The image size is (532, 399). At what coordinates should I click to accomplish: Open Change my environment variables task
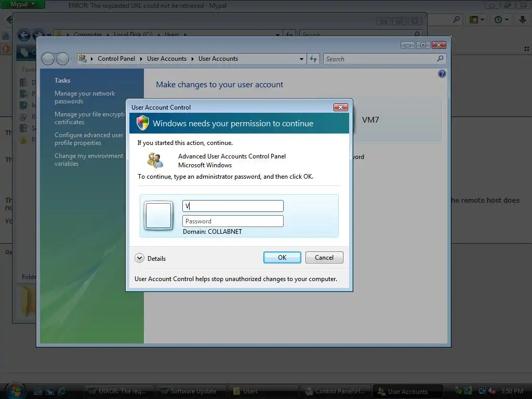[89, 159]
